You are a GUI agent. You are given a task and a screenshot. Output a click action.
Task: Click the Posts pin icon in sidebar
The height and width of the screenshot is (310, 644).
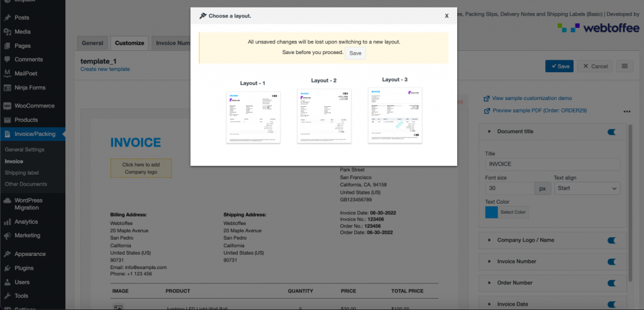(7, 18)
